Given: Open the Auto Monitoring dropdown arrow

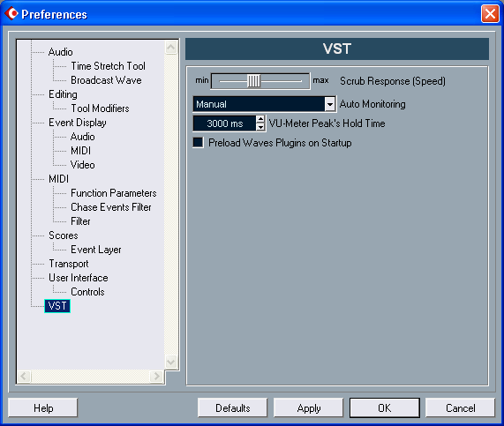Looking at the screenshot, I should pos(330,104).
